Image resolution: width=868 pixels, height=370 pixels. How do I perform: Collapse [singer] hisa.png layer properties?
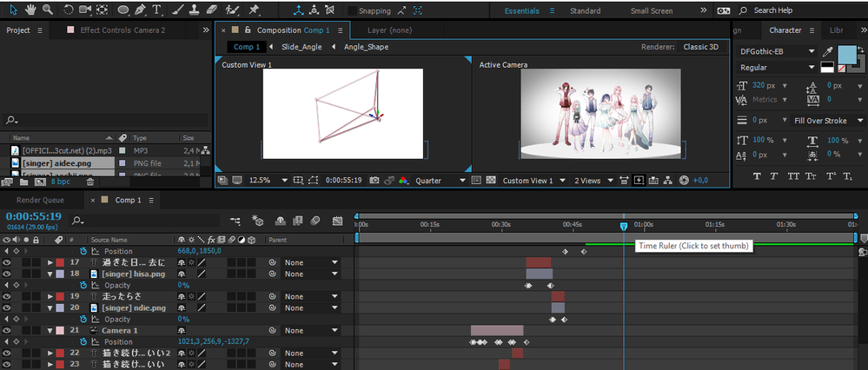(50, 274)
